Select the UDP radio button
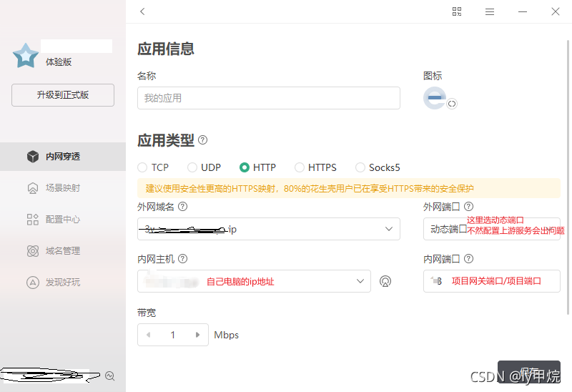 coord(192,167)
